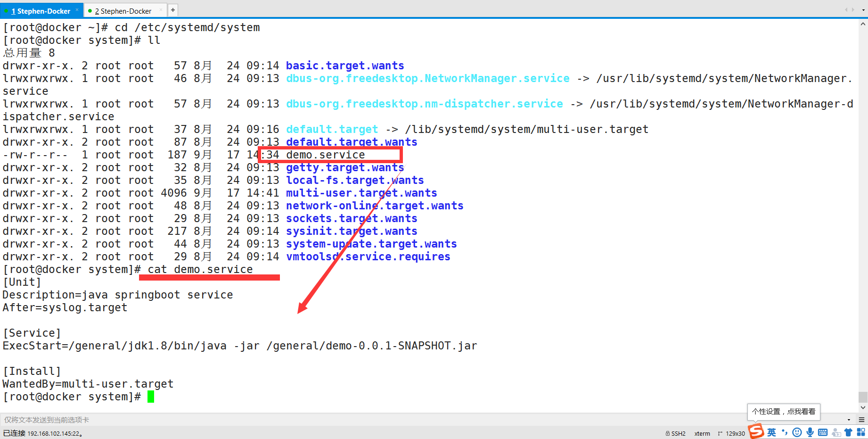Image resolution: width=868 pixels, height=439 pixels.
Task: Add a new session tab with plus button
Action: point(173,10)
